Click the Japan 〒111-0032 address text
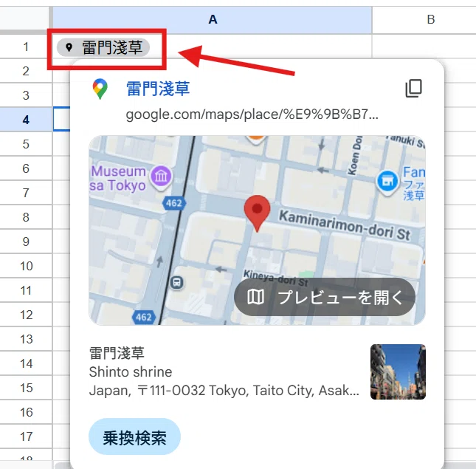476x469 pixels. 224,391
